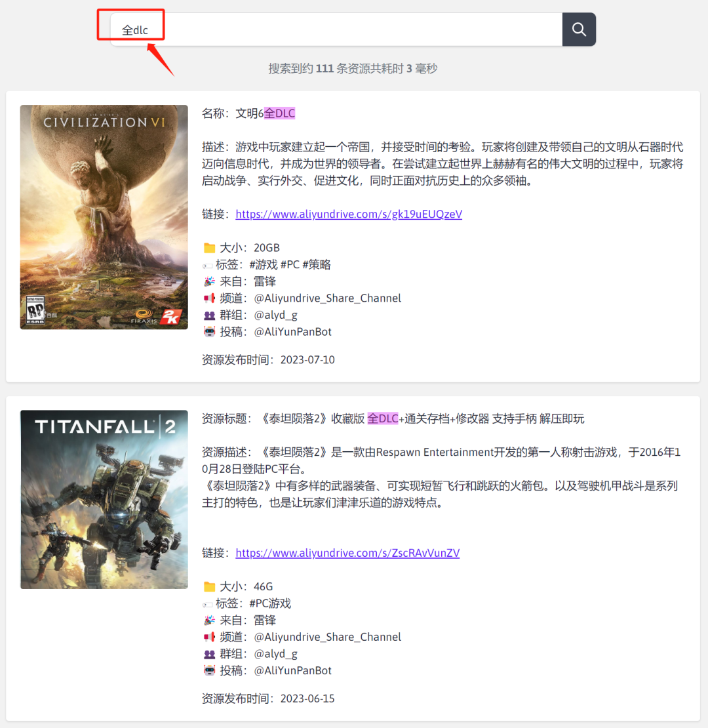This screenshot has width=708, height=728.
Task: Click the tag #PC游戏
Action: pyautogui.click(x=270, y=603)
